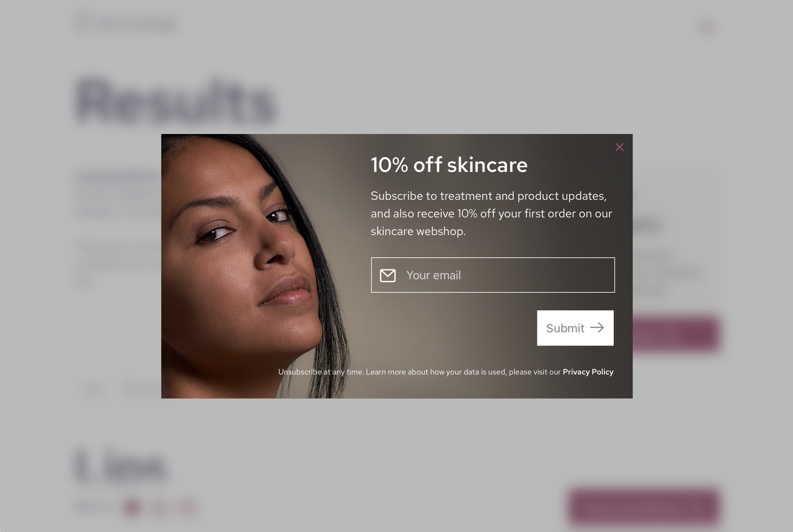Click the blurred icon below the popup's left corner
793x532 pixels.
tap(95, 390)
